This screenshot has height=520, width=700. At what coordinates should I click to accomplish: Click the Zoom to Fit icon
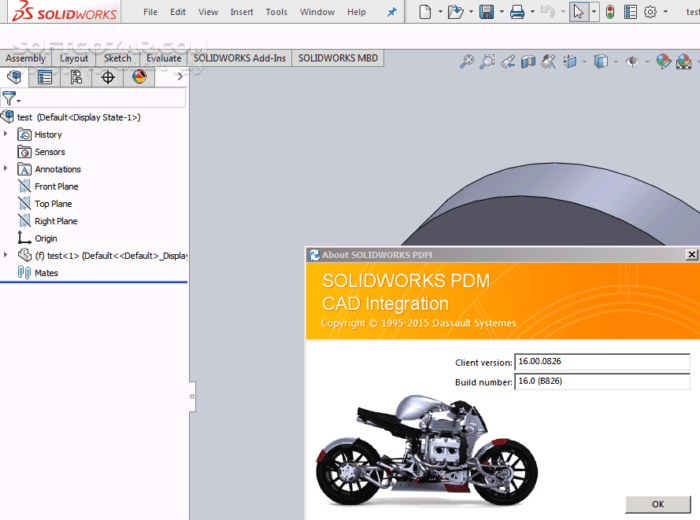(467, 62)
